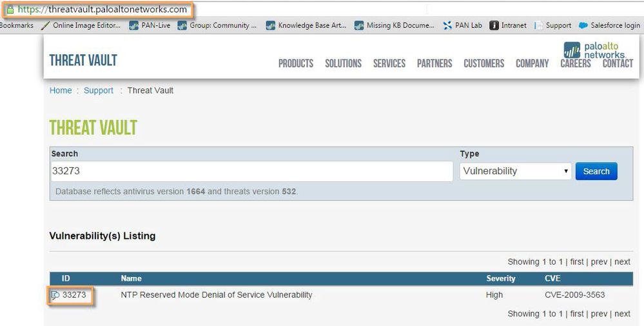Image resolution: width=644 pixels, height=326 pixels.
Task: Click the bottom 'first' pagination link
Action: [x=577, y=314]
